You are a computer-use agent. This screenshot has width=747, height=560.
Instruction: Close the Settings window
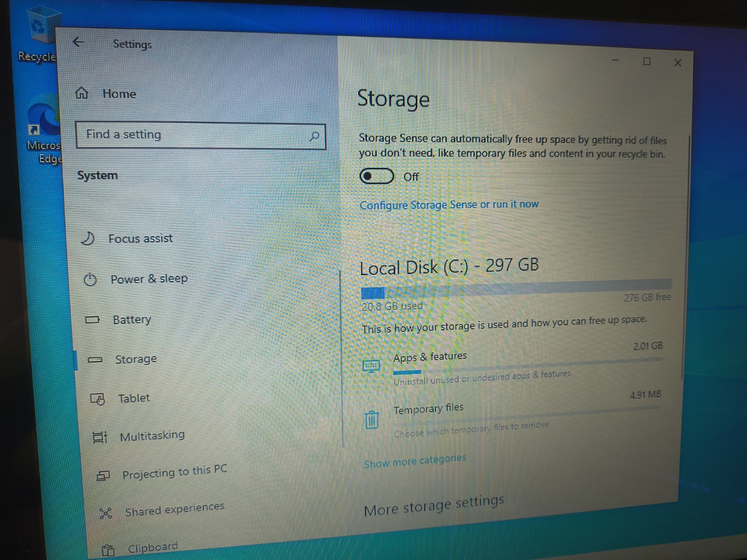point(678,63)
